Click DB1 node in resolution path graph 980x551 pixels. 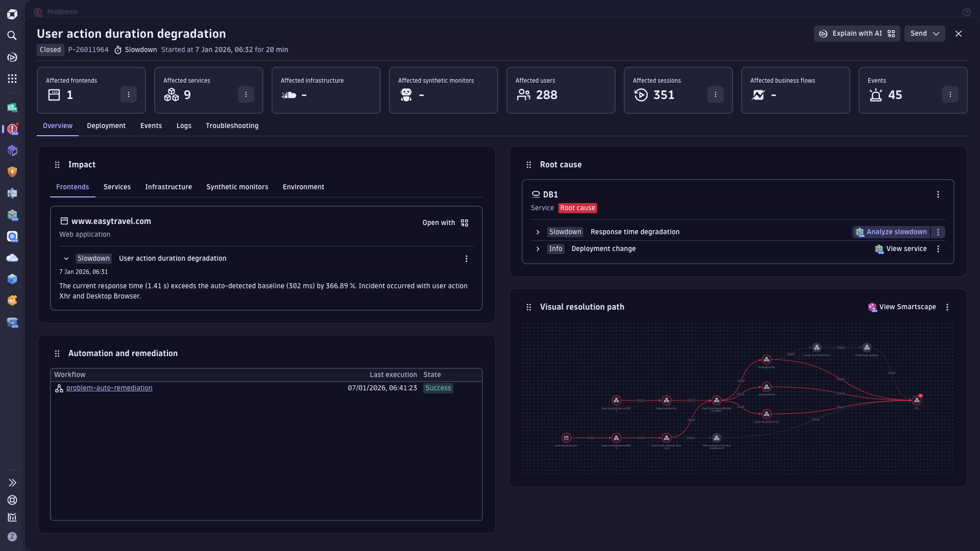tap(917, 400)
